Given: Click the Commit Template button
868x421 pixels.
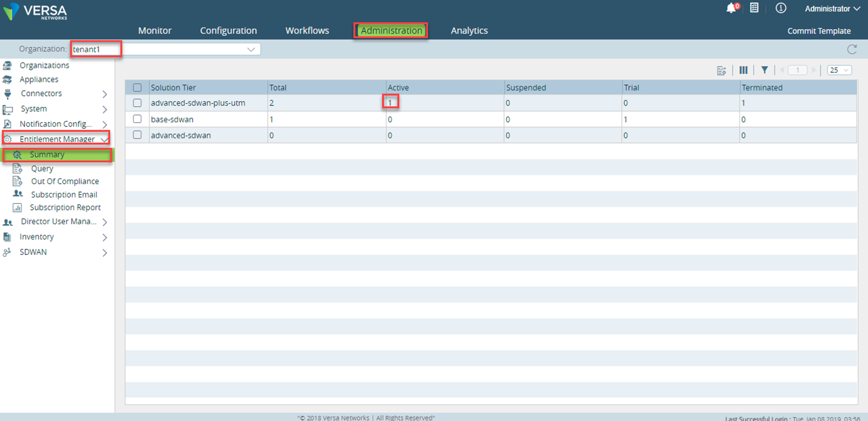Looking at the screenshot, I should pos(819,31).
